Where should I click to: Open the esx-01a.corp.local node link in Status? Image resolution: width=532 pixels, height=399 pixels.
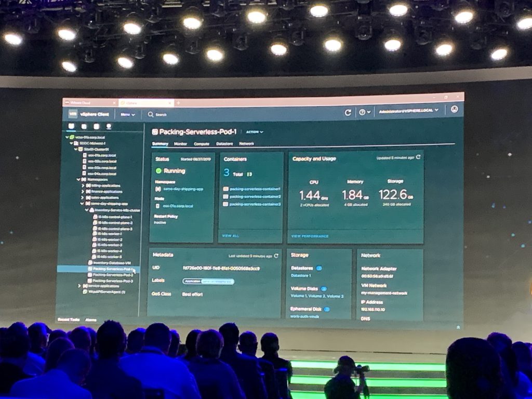pyautogui.click(x=178, y=206)
